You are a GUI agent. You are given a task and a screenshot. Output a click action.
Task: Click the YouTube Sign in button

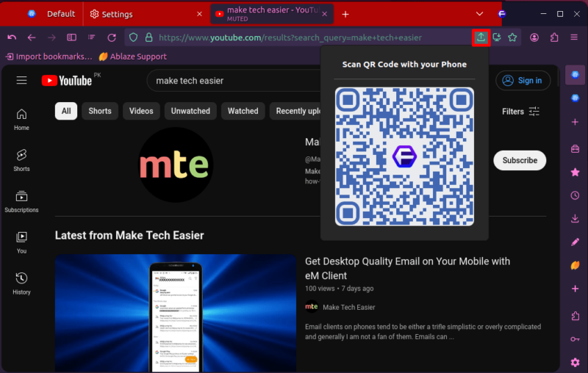tap(523, 81)
